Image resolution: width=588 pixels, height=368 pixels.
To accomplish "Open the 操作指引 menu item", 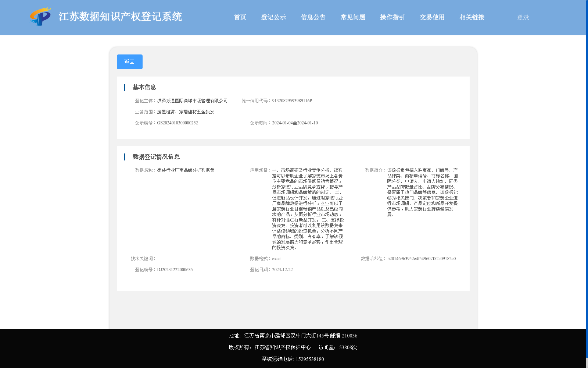I will tap(392, 17).
